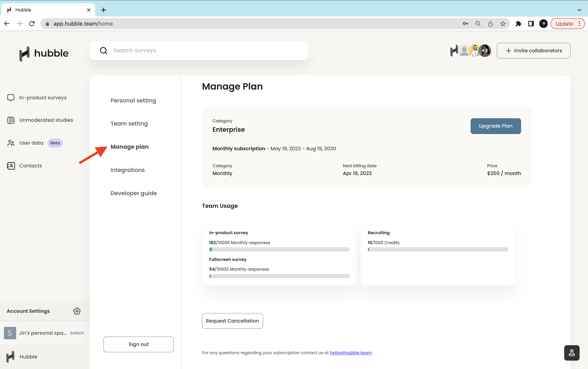
Task: Click the illustrated collaborator avatar on yellow
Action: (474, 51)
